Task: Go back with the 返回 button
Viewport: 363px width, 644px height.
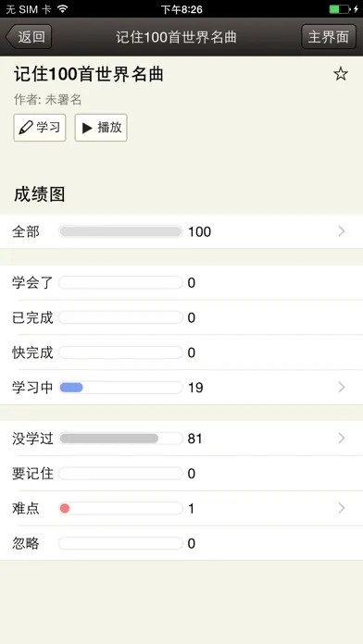Action: coord(29,37)
